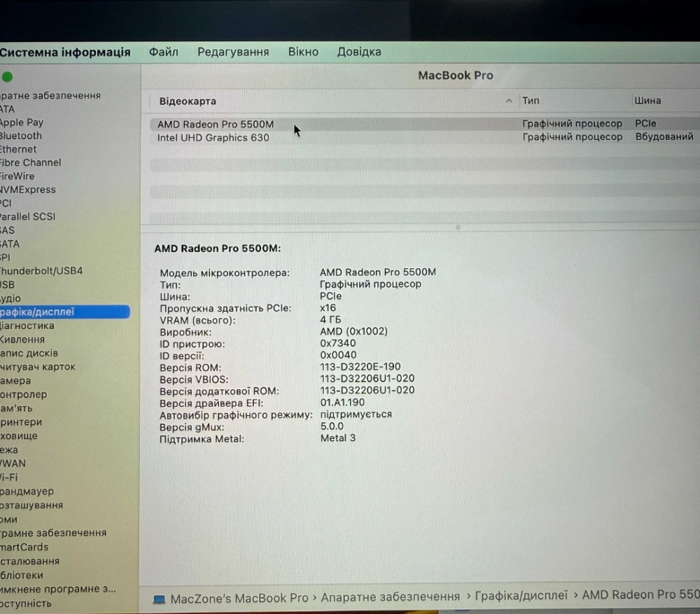Open the Камера section

pyautogui.click(x=16, y=380)
